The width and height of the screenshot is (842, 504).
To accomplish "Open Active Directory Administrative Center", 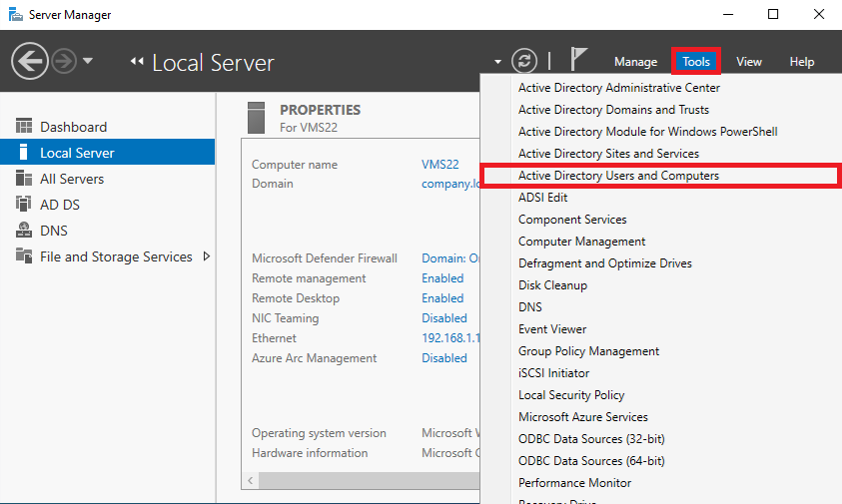I will click(x=618, y=88).
